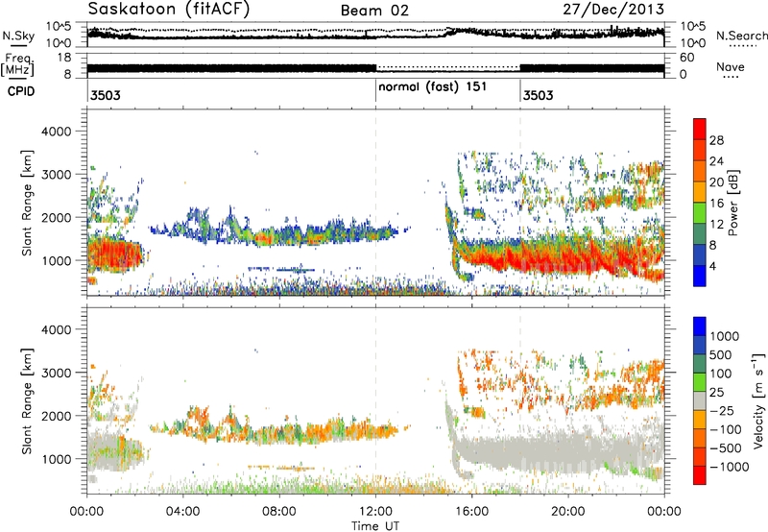This screenshot has width=768, height=532.
Task: Click the "16:00" time tick label
Action: tap(471, 512)
